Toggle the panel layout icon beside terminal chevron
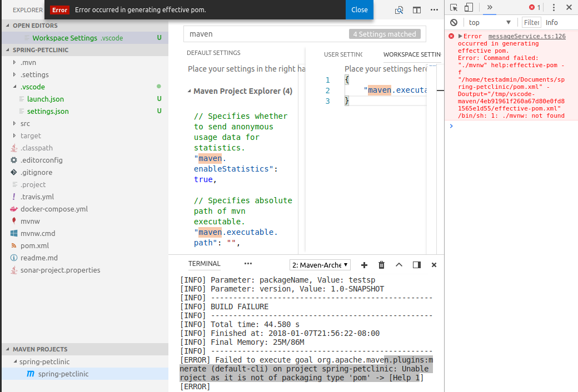Image resolution: width=578 pixels, height=392 pixels. coord(417,265)
